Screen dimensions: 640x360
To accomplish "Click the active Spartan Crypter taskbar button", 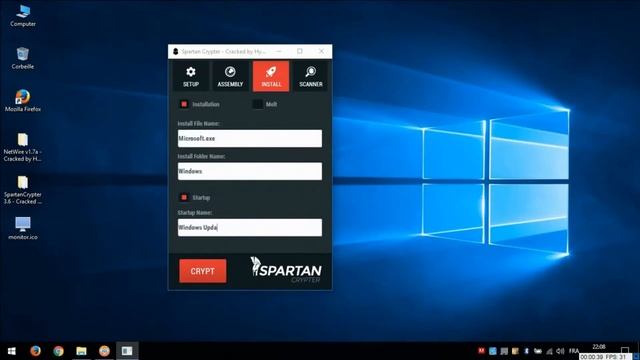I will coord(127,351).
